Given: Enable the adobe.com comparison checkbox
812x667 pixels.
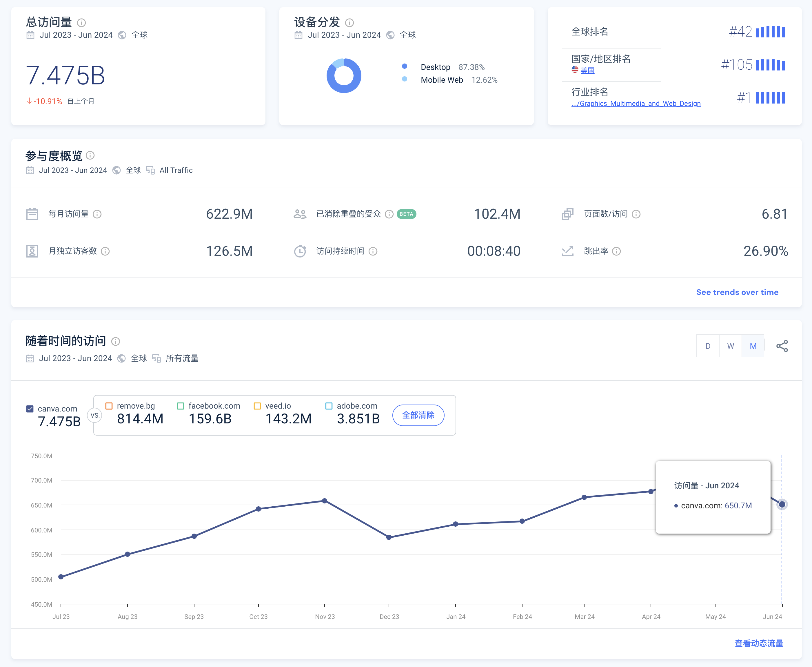Looking at the screenshot, I should [x=329, y=406].
